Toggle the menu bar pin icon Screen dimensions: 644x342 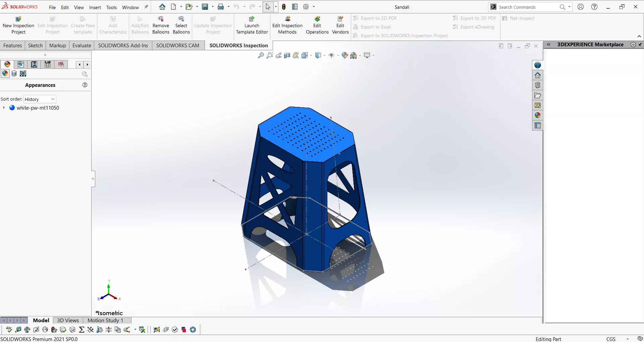tap(146, 7)
